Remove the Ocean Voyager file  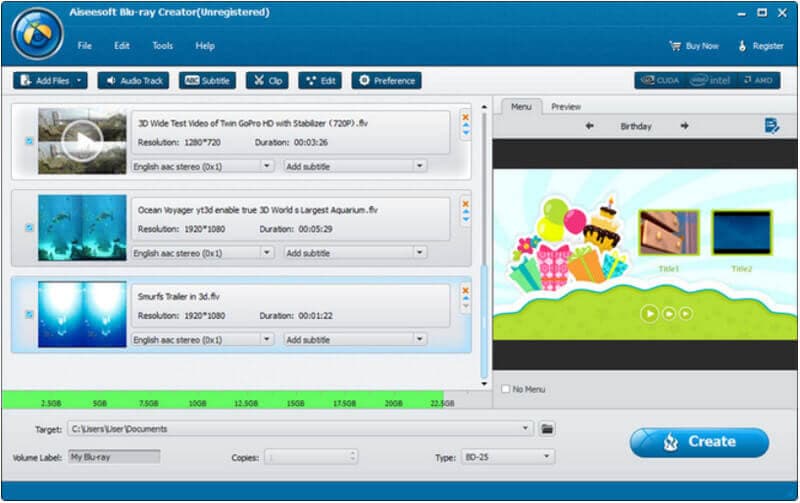[x=465, y=204]
